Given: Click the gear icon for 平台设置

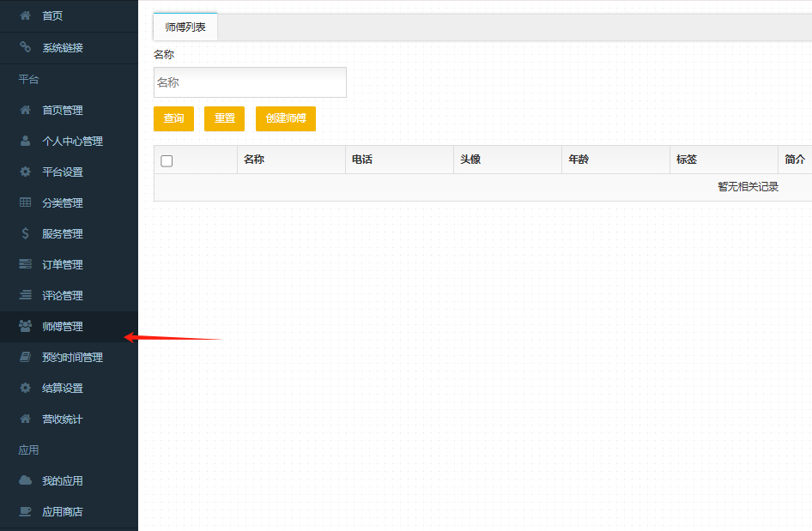Looking at the screenshot, I should (x=25, y=172).
